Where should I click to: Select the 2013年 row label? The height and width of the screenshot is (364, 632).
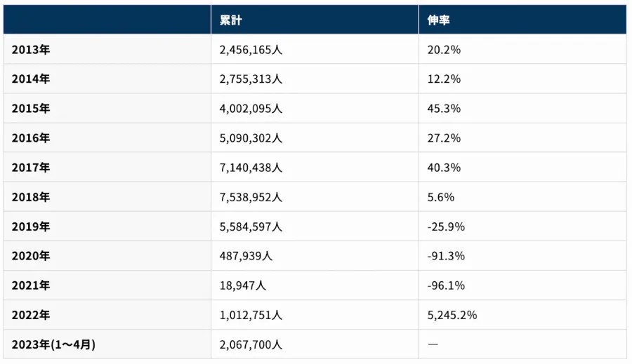[x=31, y=50]
